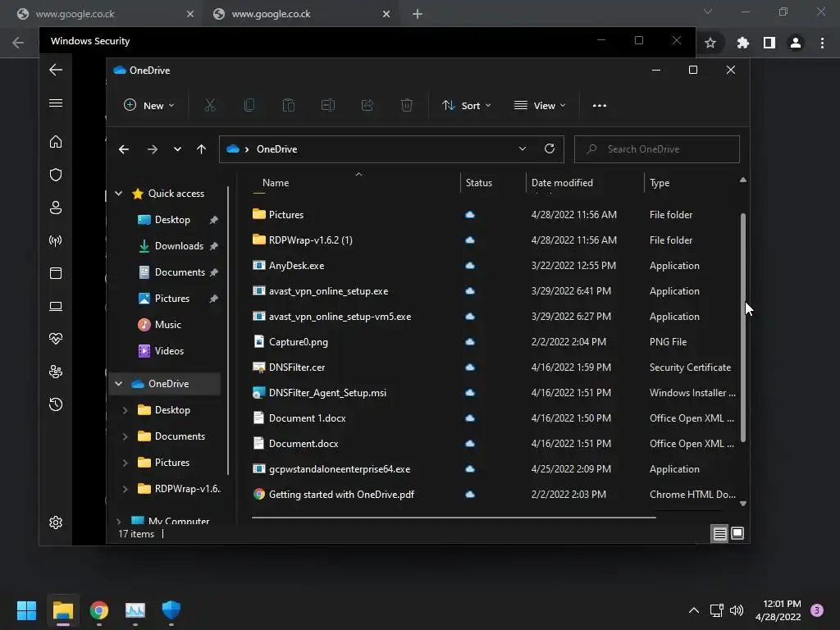Expand OneDrive Documents folder in tree
Viewport: 840px width, 630px height.
click(x=125, y=436)
